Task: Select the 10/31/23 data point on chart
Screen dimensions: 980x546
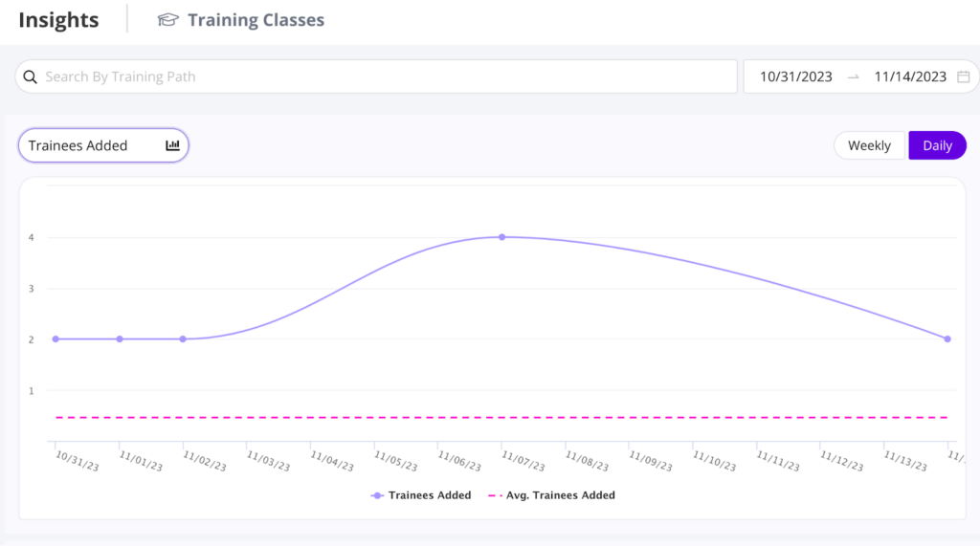Action: 56,339
